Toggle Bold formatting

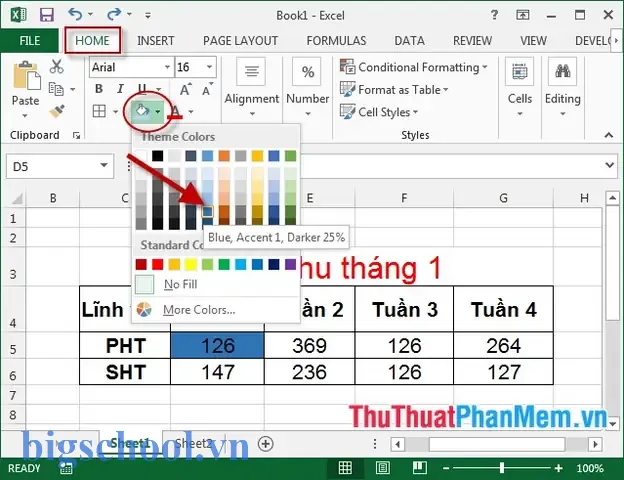pyautogui.click(x=99, y=89)
